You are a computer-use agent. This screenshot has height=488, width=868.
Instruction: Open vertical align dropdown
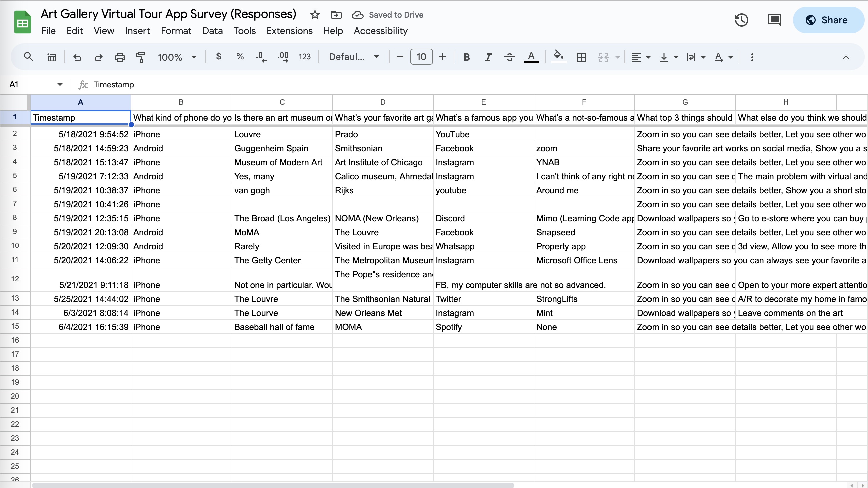668,57
